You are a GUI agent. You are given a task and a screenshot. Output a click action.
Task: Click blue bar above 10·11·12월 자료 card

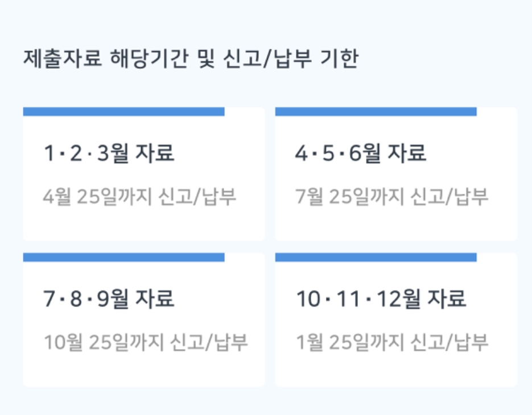tap(376, 258)
